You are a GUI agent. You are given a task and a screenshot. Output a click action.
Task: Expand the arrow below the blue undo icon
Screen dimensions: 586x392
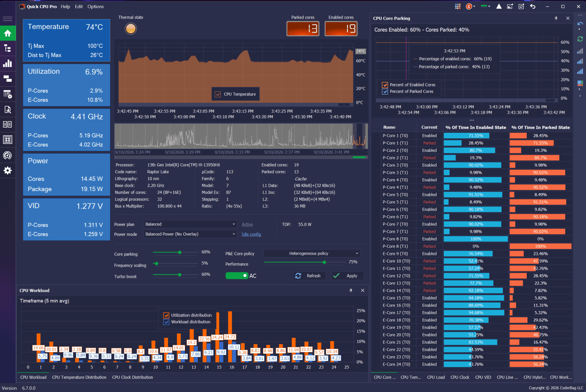pos(580,29)
